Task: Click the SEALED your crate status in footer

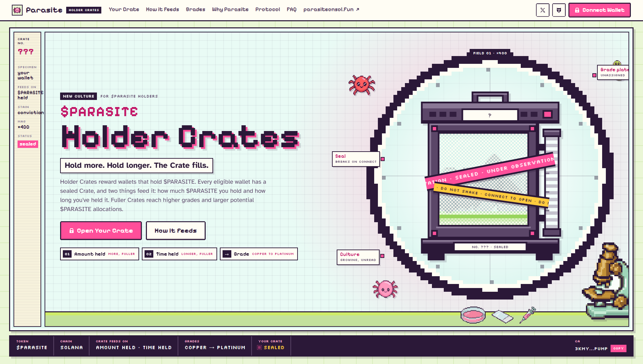Action: point(271,347)
